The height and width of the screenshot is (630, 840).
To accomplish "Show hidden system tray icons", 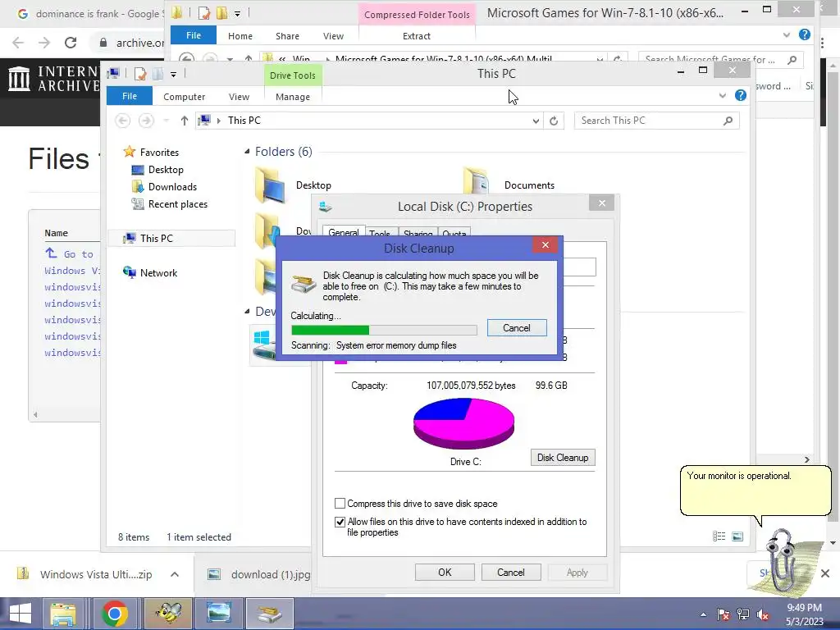I will click(x=703, y=614).
